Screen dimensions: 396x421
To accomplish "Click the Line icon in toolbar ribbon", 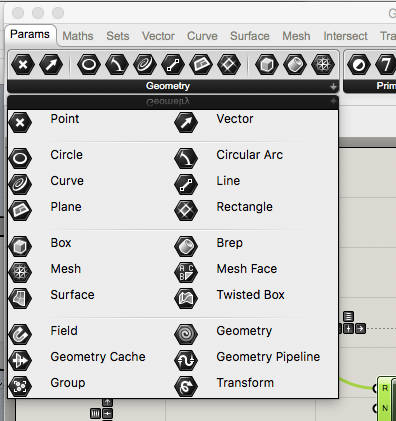I will coord(173,65).
